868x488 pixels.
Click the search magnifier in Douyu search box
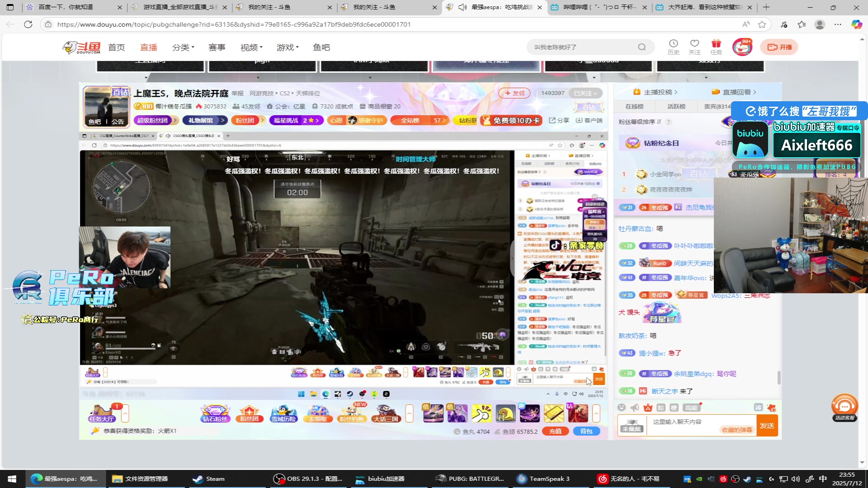click(642, 47)
